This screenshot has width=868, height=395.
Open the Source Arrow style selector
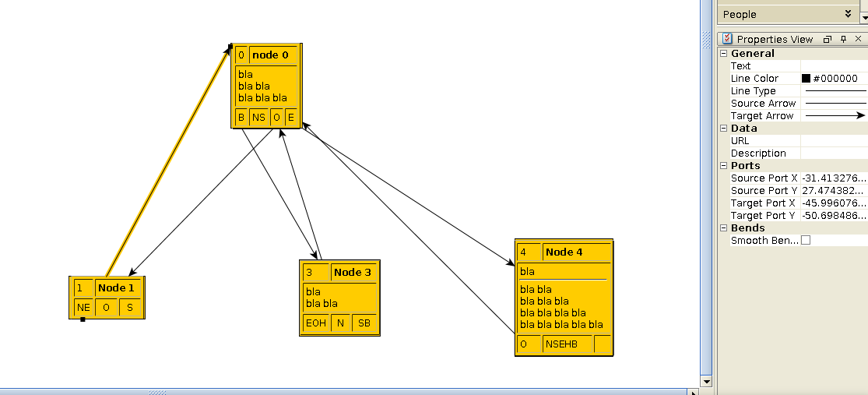[835, 104]
